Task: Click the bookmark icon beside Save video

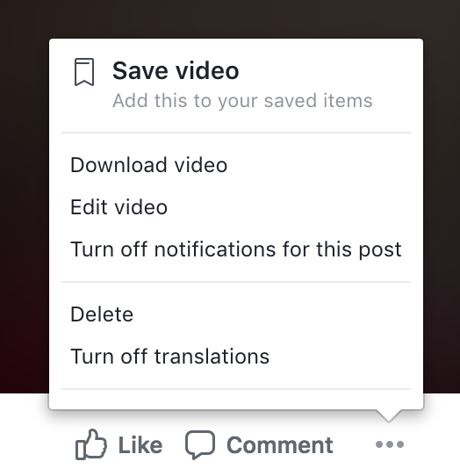Action: pos(84,72)
